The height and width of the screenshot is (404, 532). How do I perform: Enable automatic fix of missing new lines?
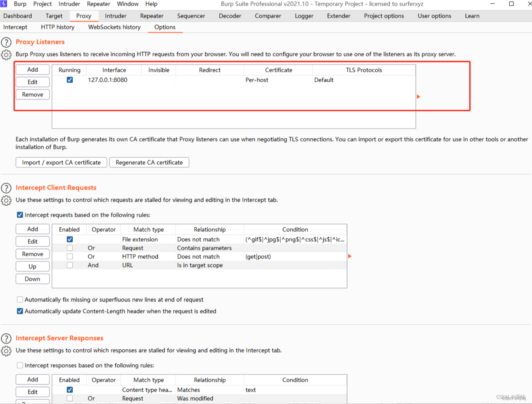[x=20, y=300]
